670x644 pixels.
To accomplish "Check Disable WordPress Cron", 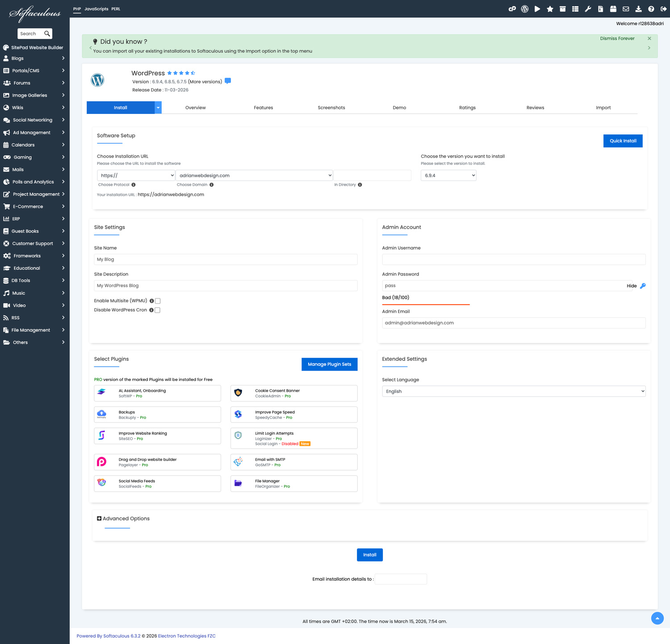I will click(x=157, y=310).
